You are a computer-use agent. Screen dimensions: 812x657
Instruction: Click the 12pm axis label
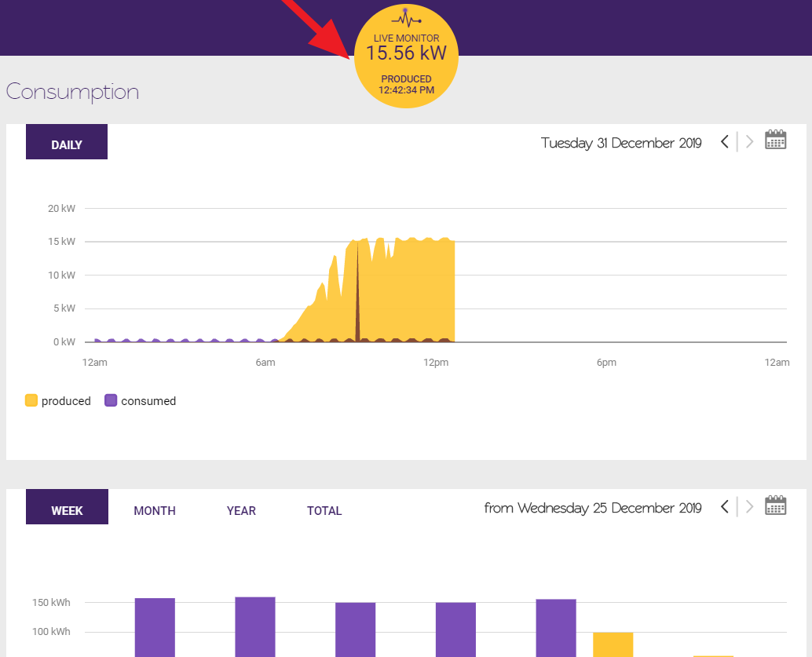[436, 363]
